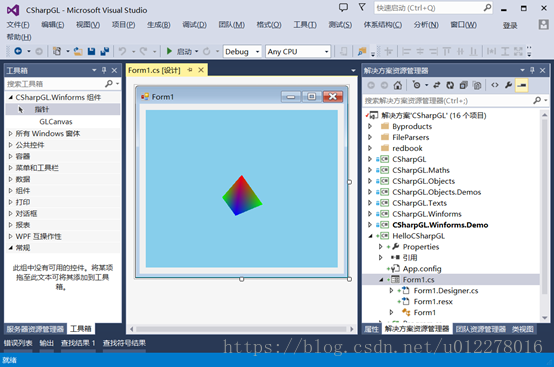The image size is (554, 367).
Task: Toggle Show All Files in Solution Explorer
Action: coord(477,85)
